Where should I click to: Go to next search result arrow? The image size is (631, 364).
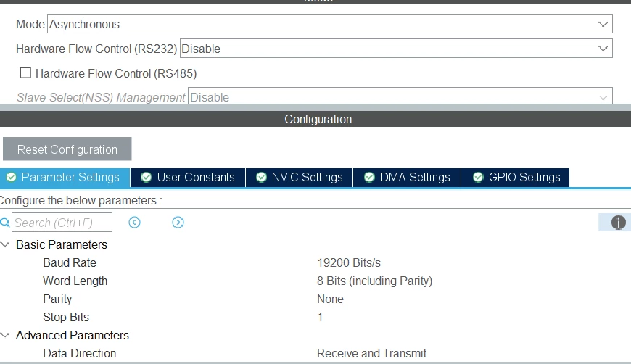click(178, 223)
